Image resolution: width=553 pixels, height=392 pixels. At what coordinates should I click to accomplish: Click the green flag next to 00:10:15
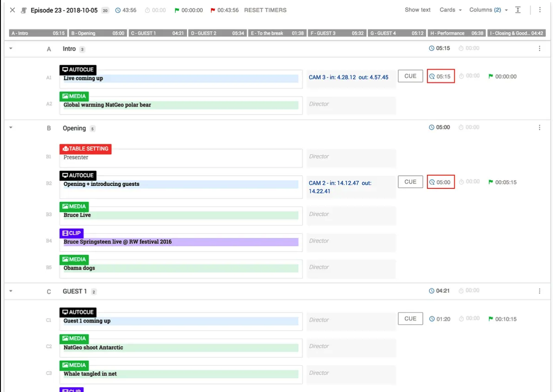click(491, 319)
